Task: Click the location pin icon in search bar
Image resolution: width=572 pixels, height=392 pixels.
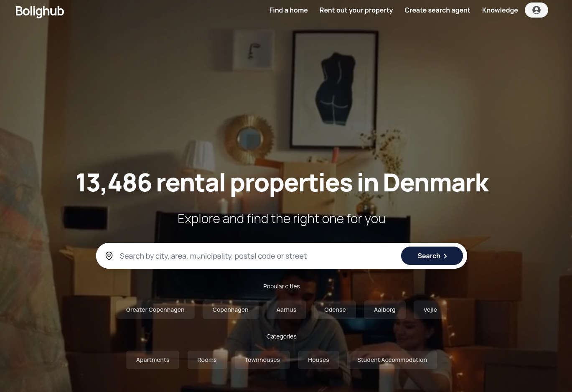Action: [x=109, y=256]
